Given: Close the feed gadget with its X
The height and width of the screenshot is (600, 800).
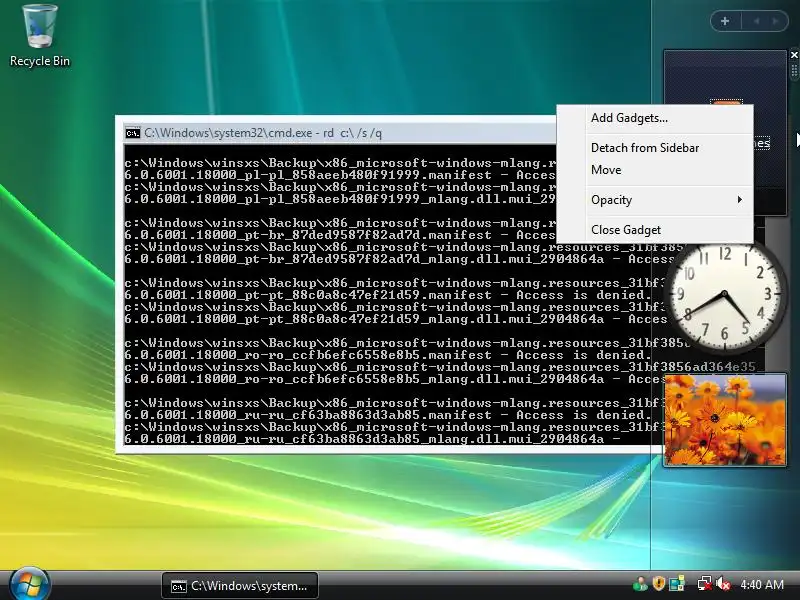Looking at the screenshot, I should pyautogui.click(x=794, y=55).
